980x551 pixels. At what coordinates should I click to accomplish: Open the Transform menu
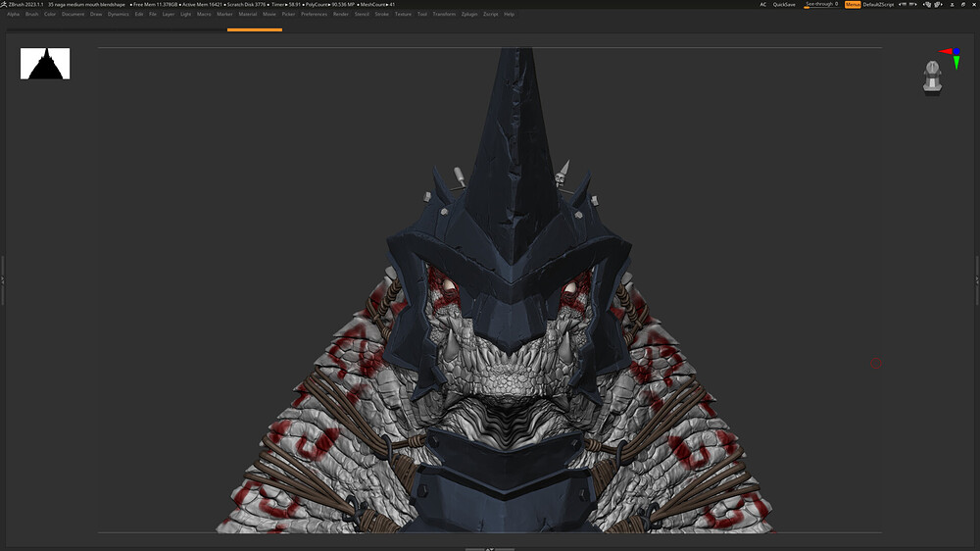(444, 15)
